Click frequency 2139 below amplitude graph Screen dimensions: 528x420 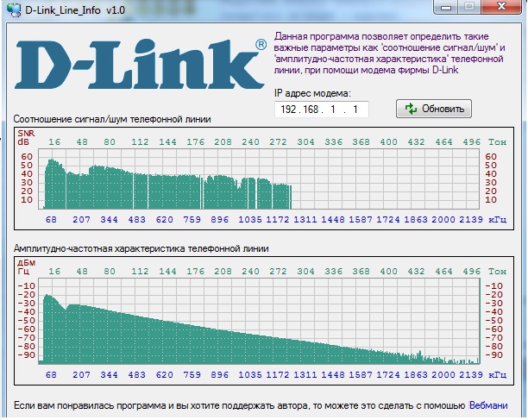[x=471, y=374]
